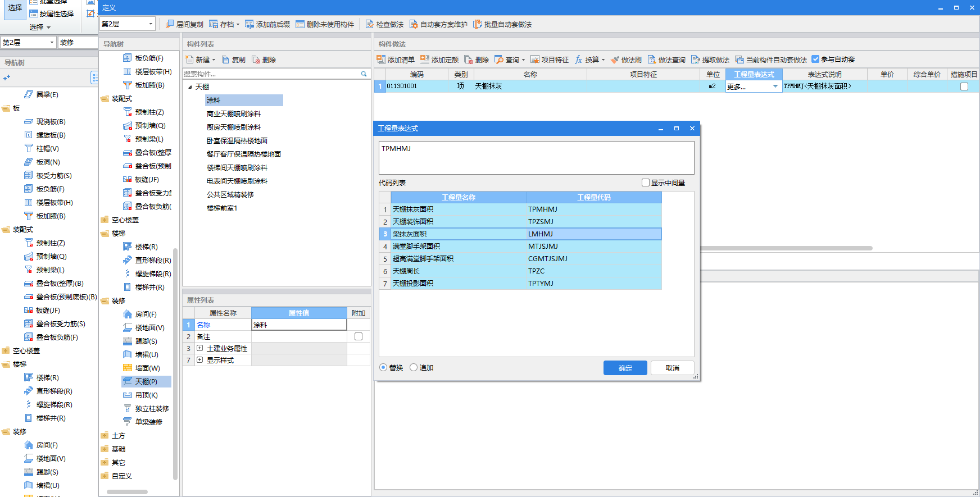The width and height of the screenshot is (980, 497).
Task: Click the horizontal scrollbar in 构件做法 panel
Action: click(786, 248)
